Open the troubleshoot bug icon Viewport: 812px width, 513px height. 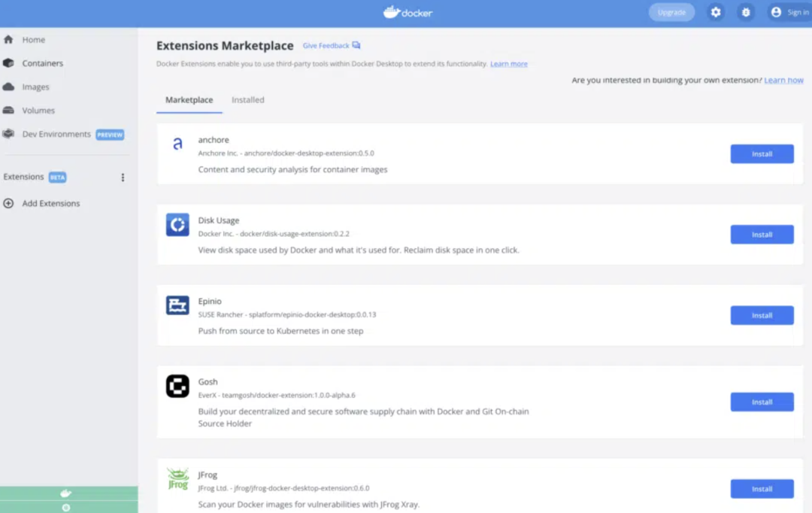tap(746, 13)
